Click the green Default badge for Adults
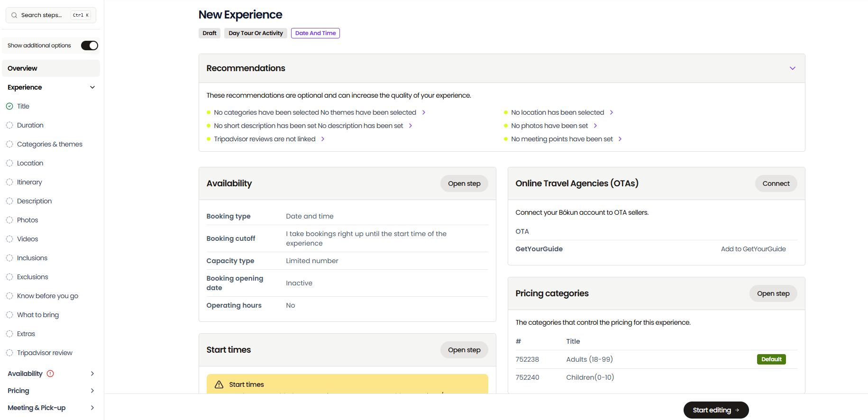 click(x=771, y=359)
